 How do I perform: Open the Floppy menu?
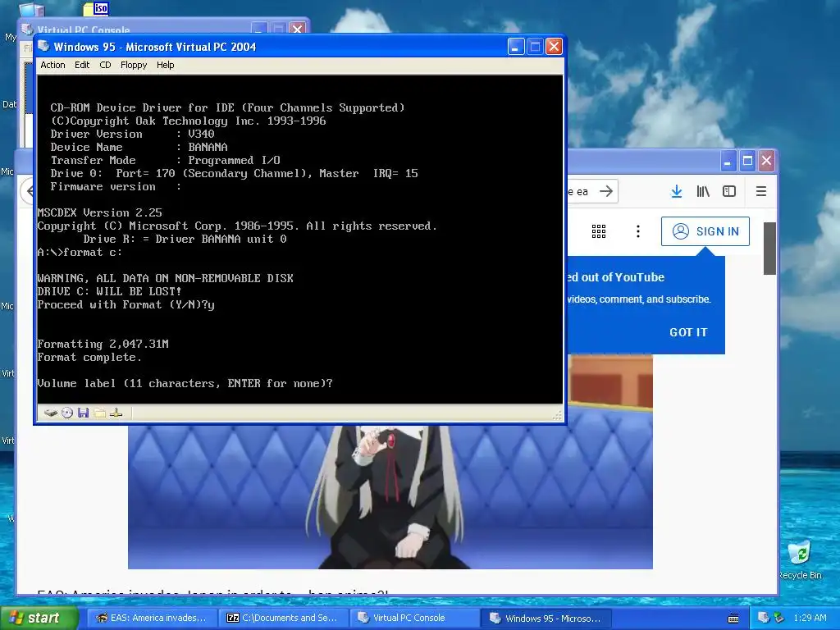(134, 65)
